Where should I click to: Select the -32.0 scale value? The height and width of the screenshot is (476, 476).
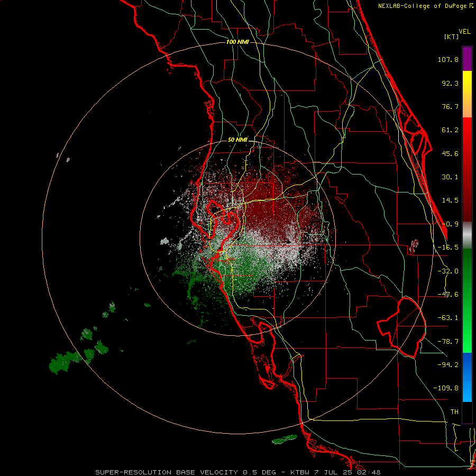[x=448, y=271]
